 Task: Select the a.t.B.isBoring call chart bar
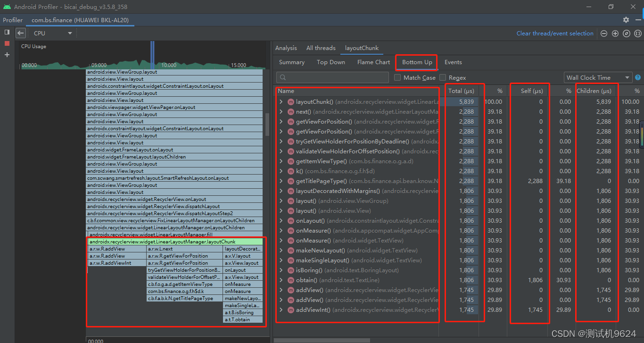coord(243,312)
